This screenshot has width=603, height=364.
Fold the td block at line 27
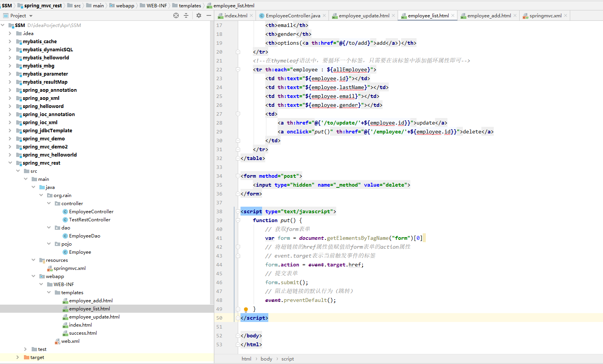pyautogui.click(x=238, y=114)
